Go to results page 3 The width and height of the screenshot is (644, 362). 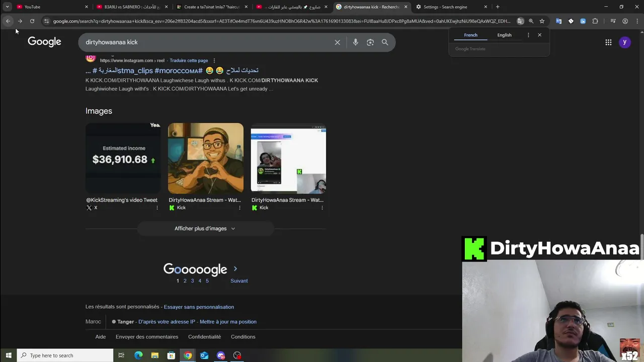pos(192,281)
